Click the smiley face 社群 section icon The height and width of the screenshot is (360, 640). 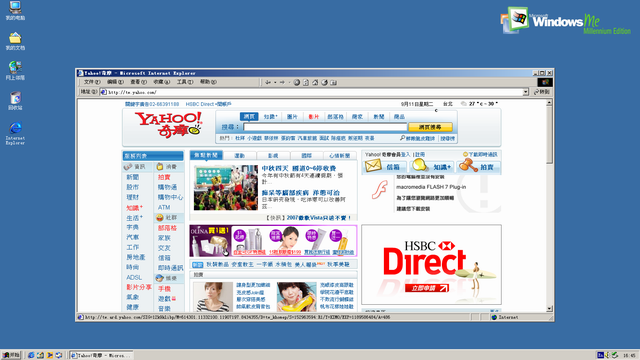[160, 218]
